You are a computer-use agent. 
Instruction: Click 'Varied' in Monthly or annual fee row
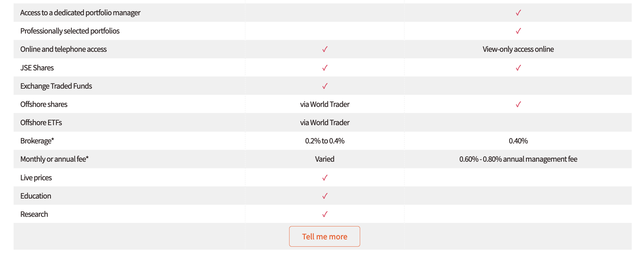(x=325, y=159)
